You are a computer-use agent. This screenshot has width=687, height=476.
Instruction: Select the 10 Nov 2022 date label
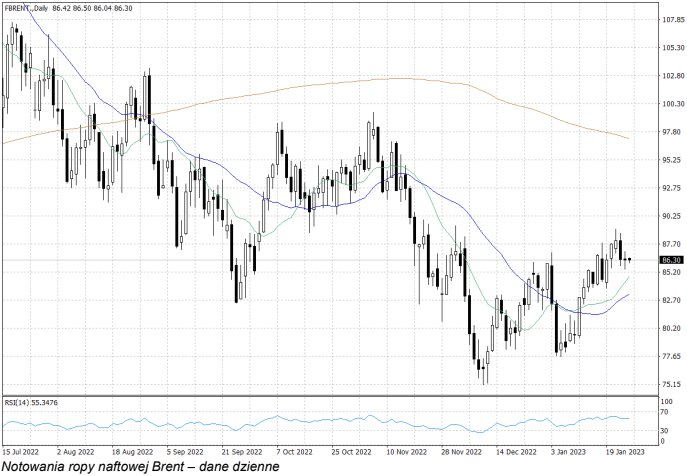click(405, 451)
